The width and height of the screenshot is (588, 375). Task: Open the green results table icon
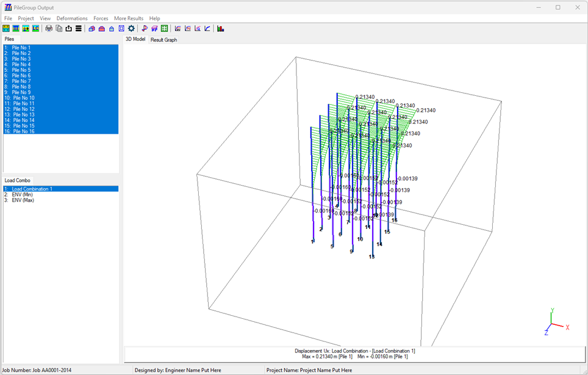click(x=164, y=29)
